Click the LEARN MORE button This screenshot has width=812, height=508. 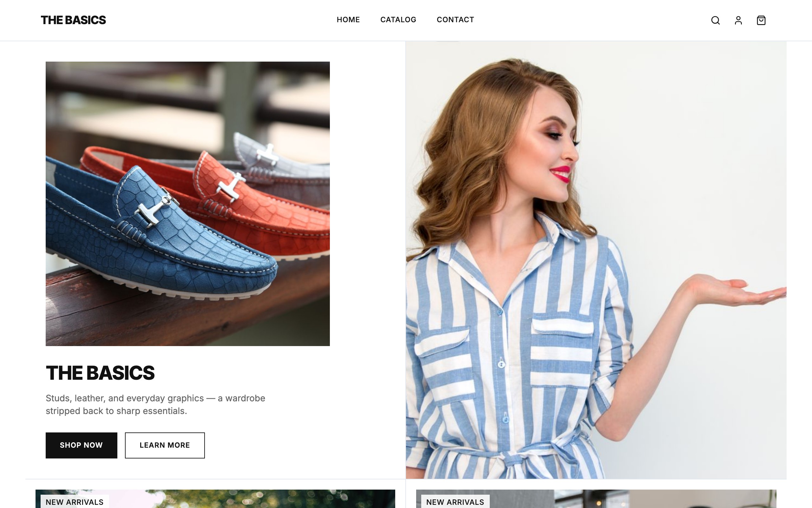[165, 445]
